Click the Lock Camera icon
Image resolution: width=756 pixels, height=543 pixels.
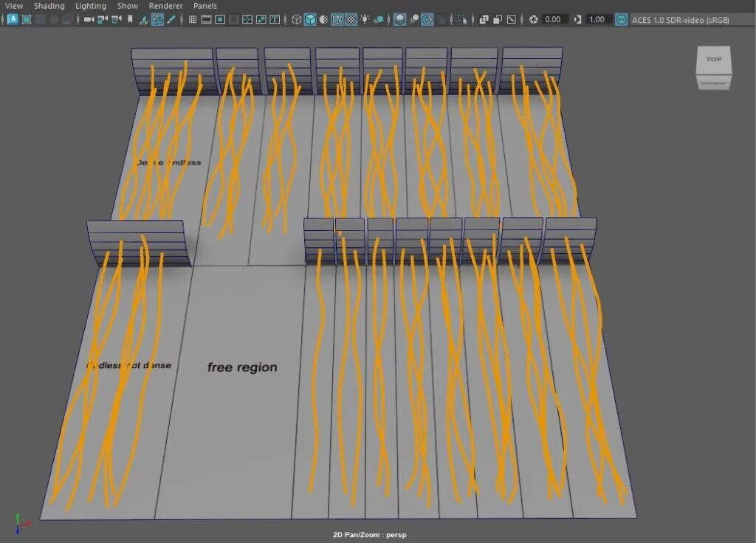102,19
